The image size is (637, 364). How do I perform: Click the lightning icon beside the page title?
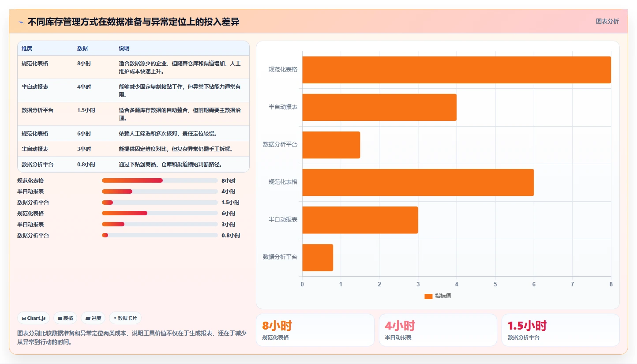click(x=21, y=22)
